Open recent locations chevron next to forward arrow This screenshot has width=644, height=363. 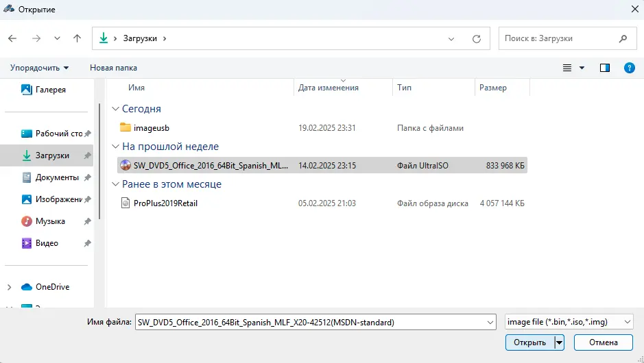(57, 38)
